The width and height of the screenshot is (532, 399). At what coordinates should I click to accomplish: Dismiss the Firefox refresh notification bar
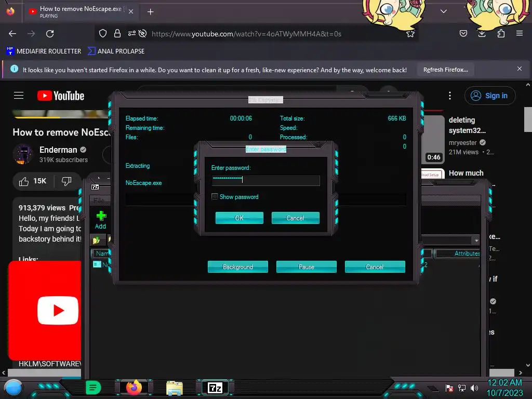coord(520,69)
